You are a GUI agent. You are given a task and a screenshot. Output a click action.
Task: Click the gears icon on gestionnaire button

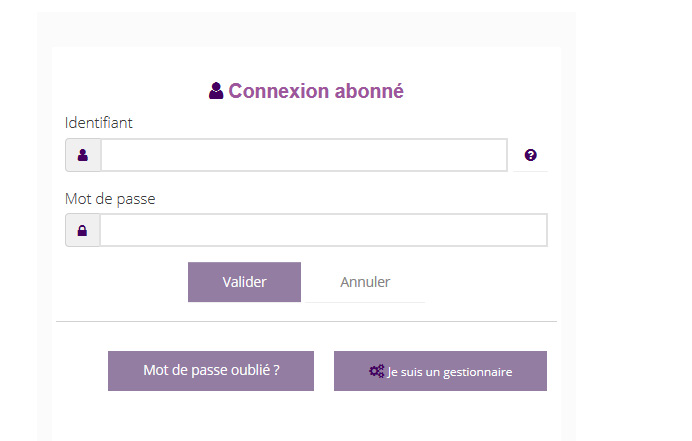(x=376, y=371)
